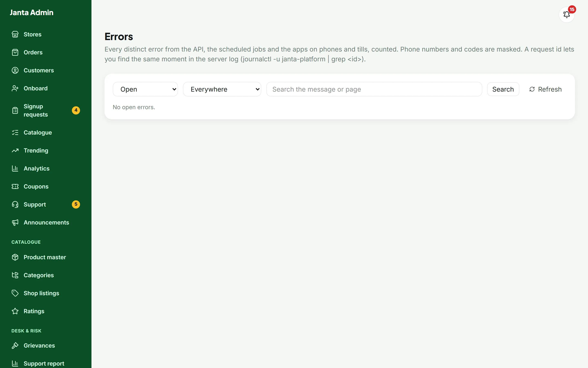Viewport: 588px width, 368px height.
Task: Expand the Everywhere source dropdown
Action: (222, 89)
